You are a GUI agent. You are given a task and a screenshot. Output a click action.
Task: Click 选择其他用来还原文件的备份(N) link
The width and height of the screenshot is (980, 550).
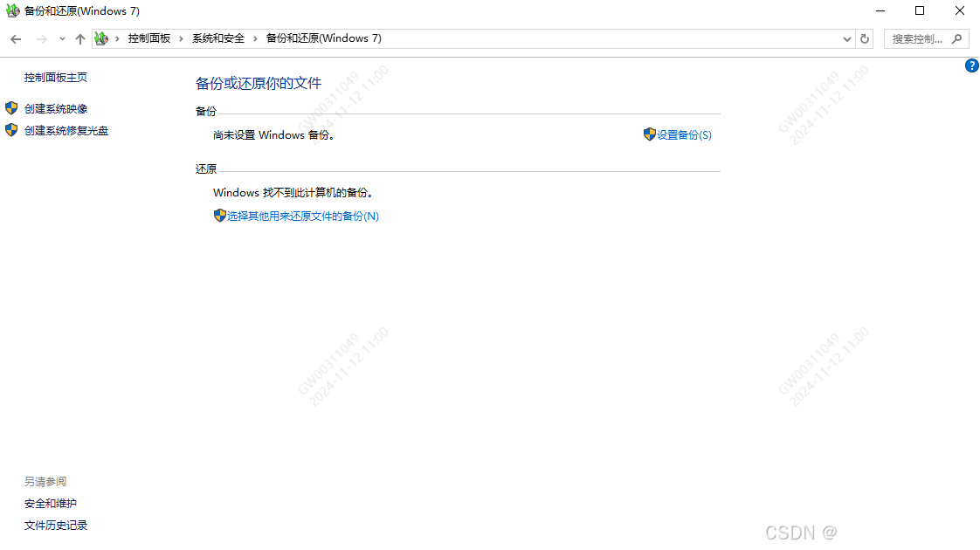pos(302,217)
